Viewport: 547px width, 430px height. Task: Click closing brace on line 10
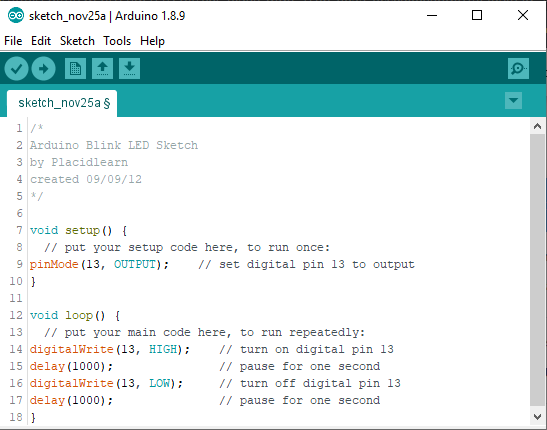33,281
